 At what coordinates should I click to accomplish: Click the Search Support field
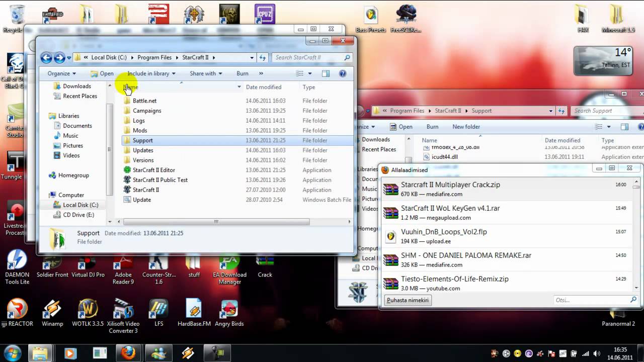(x=607, y=111)
